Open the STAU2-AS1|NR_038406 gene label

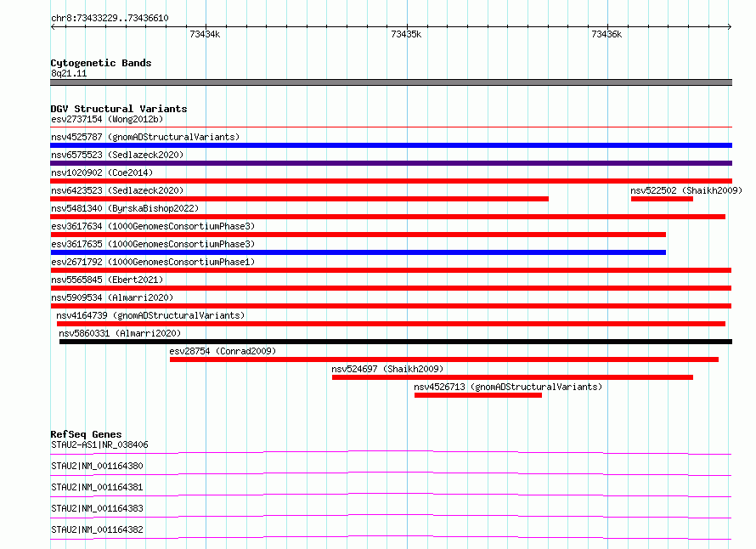pos(99,444)
